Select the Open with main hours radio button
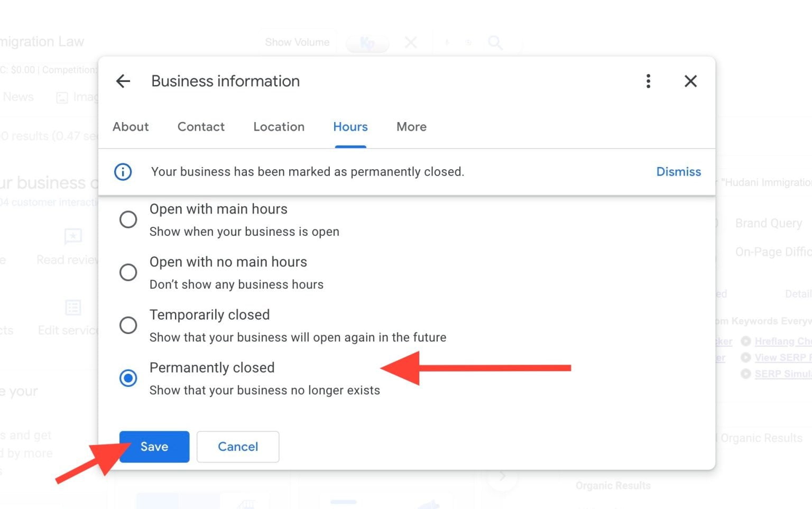The image size is (812, 509). pyautogui.click(x=128, y=219)
